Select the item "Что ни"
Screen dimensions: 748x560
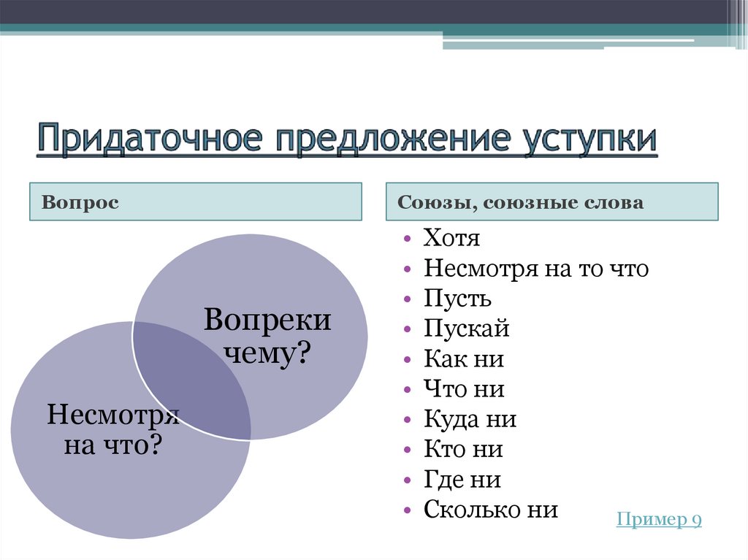462,388
